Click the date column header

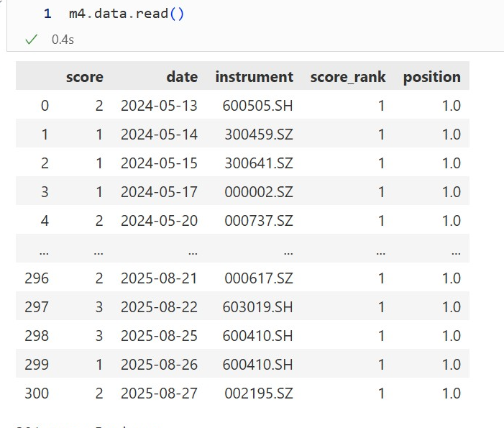coord(181,77)
